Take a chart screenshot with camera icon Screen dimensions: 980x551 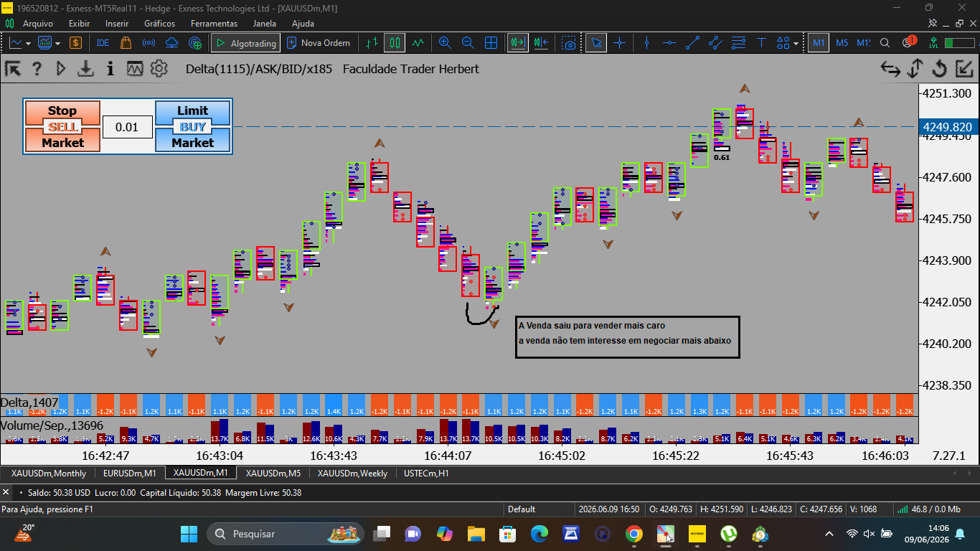click(569, 43)
